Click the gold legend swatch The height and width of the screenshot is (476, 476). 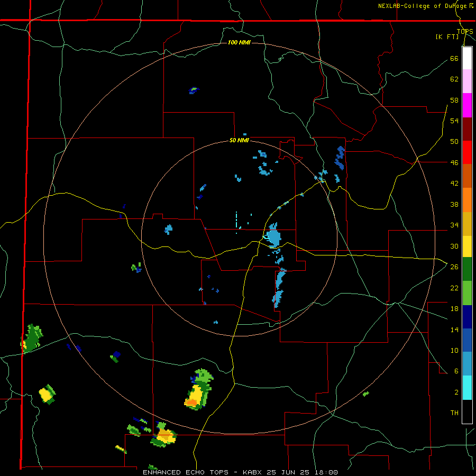[x=467, y=224]
